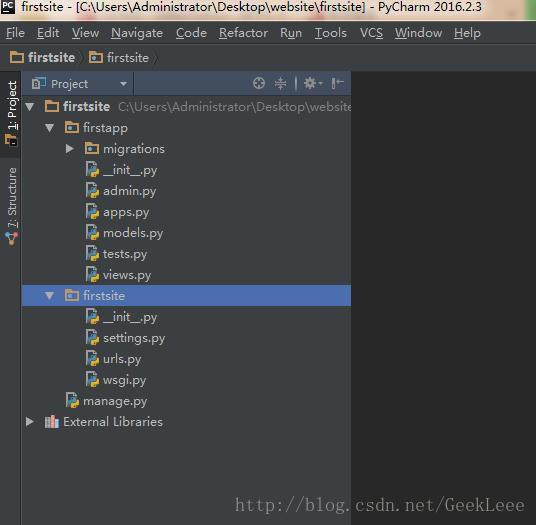Click the wsgi.py Python file icon
The width and height of the screenshot is (536, 525).
click(92, 380)
